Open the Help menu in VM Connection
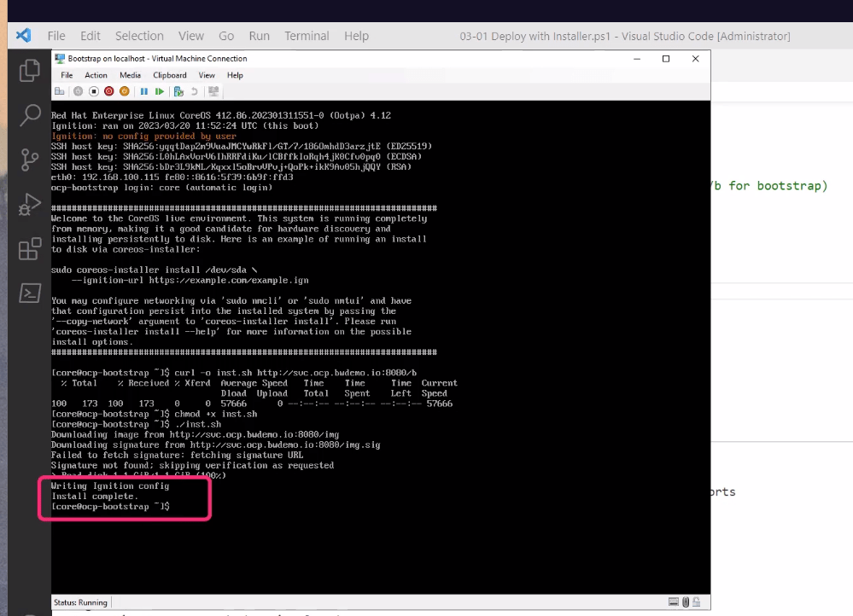Viewport: 853px width, 616px height. click(x=235, y=75)
